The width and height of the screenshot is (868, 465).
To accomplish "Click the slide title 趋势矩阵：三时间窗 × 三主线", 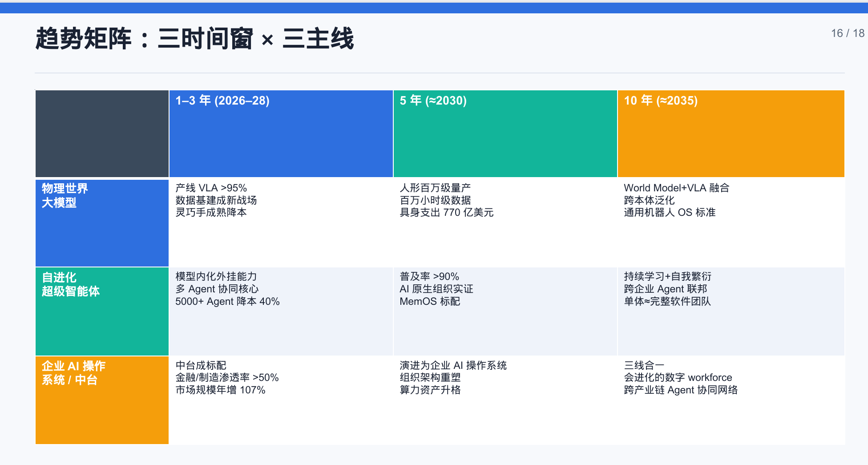I will 194,38.
